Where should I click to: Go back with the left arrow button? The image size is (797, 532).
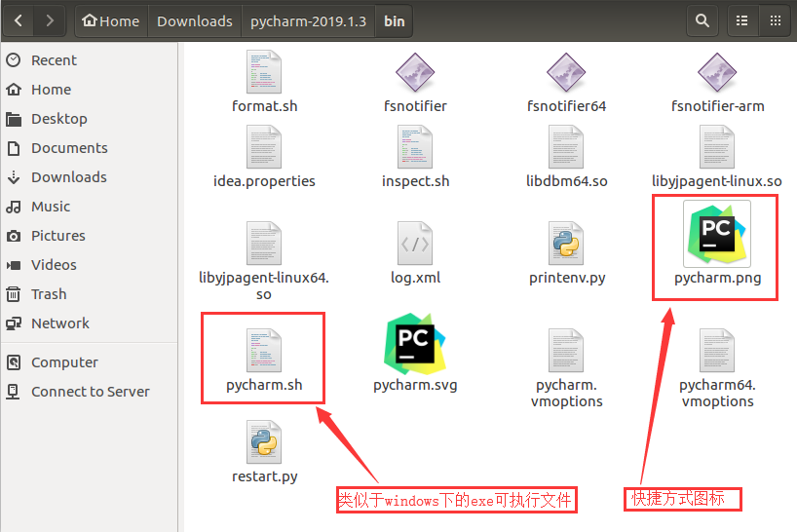[x=19, y=20]
